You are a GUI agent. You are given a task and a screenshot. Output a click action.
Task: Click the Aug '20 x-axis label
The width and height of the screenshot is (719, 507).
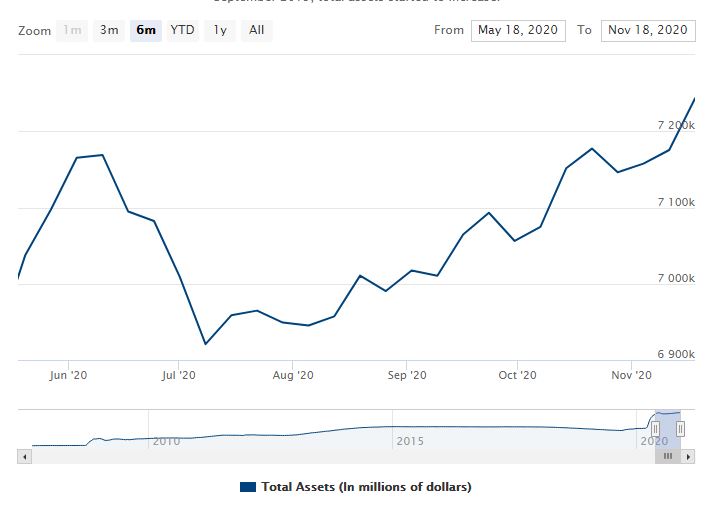(293, 375)
